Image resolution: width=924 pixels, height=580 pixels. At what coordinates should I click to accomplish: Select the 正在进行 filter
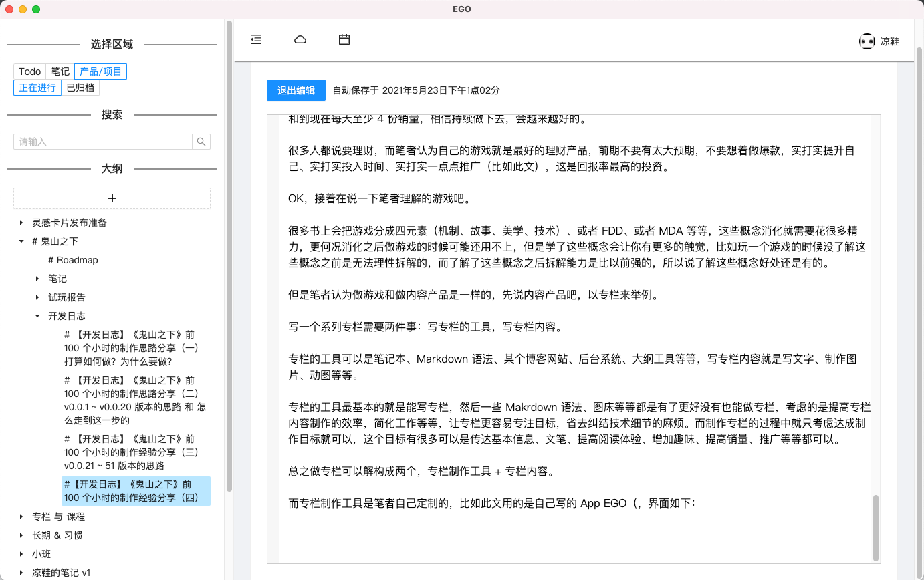point(37,88)
